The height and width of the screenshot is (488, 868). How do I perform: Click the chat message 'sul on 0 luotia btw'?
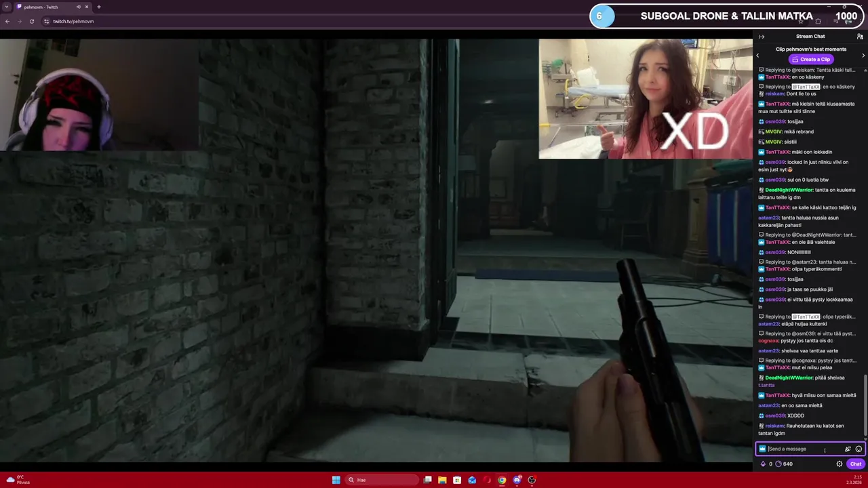(808, 180)
